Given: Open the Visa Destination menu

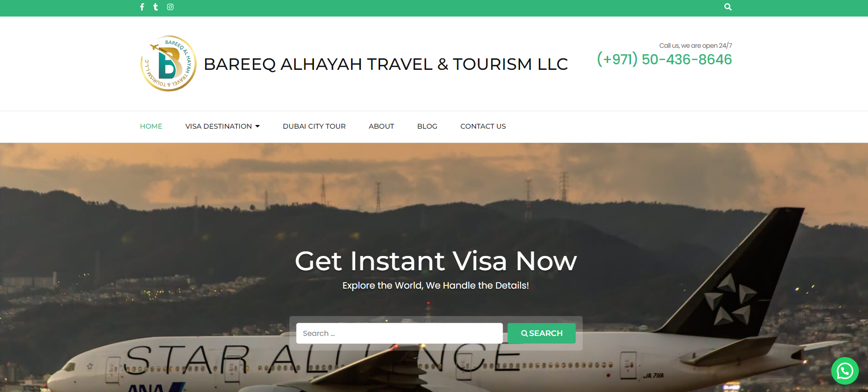Looking at the screenshot, I should point(218,126).
